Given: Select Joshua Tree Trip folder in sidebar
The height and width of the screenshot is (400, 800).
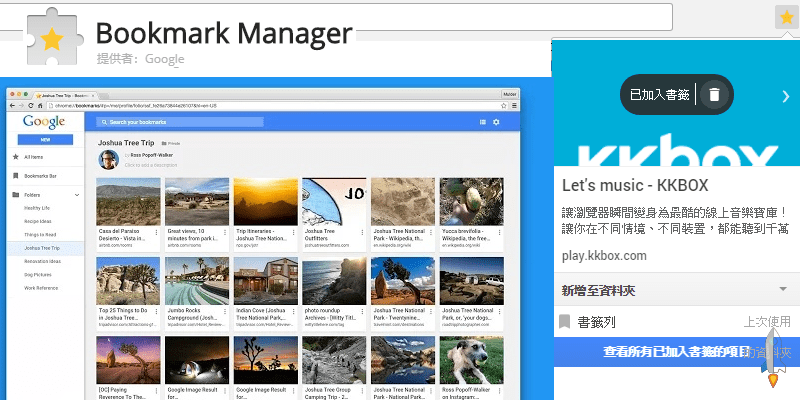Looking at the screenshot, I should click(x=42, y=247).
